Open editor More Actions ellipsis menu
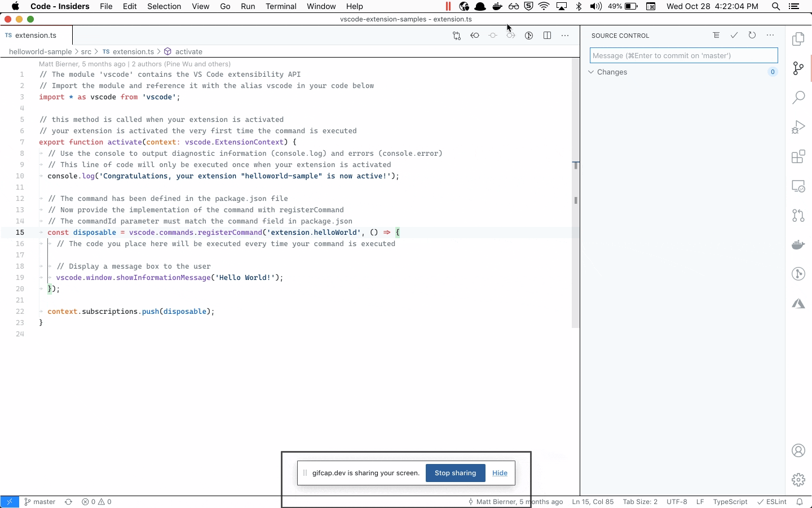812x508 pixels. pyautogui.click(x=565, y=36)
